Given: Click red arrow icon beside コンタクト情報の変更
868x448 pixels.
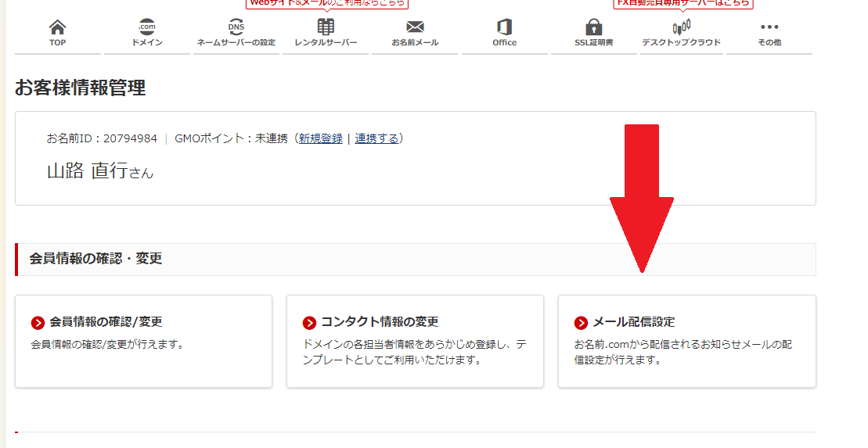Looking at the screenshot, I should pos(309,322).
